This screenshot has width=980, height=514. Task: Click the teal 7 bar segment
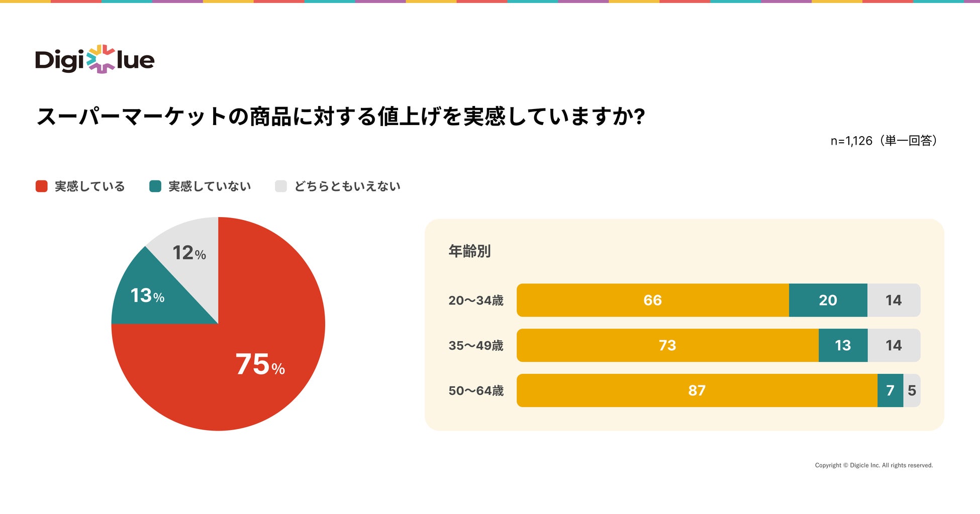(x=890, y=391)
